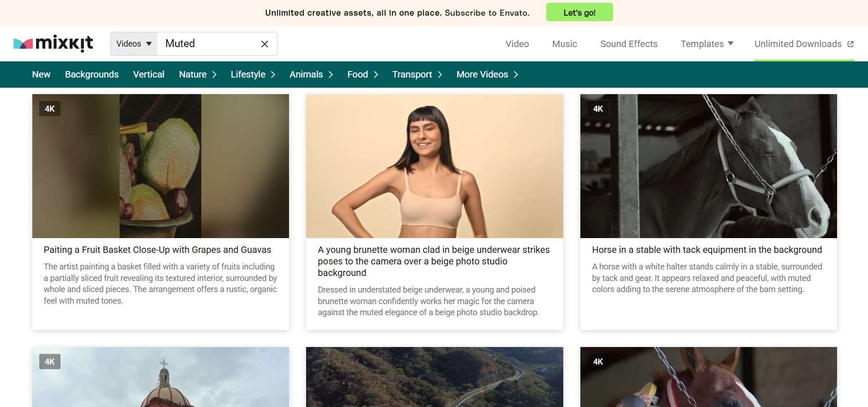Open the Music nav link
The width and height of the screenshot is (868, 407).
(x=565, y=44)
